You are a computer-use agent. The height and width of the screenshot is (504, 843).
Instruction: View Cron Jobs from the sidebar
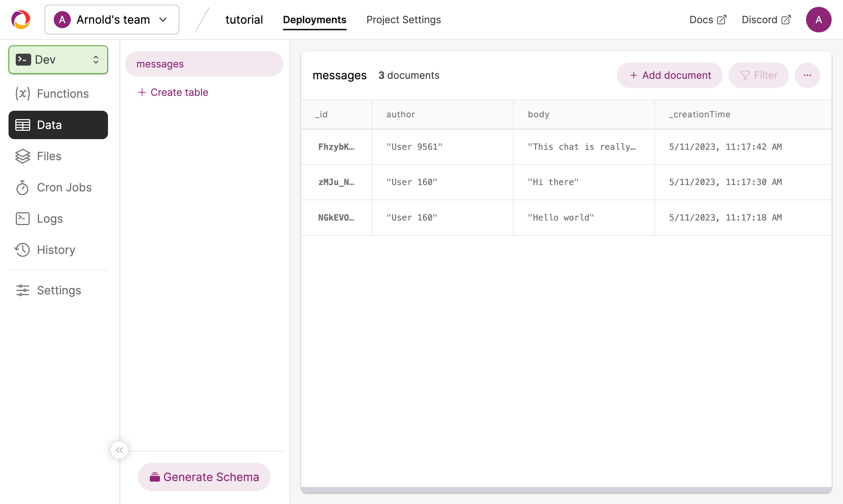(x=64, y=187)
